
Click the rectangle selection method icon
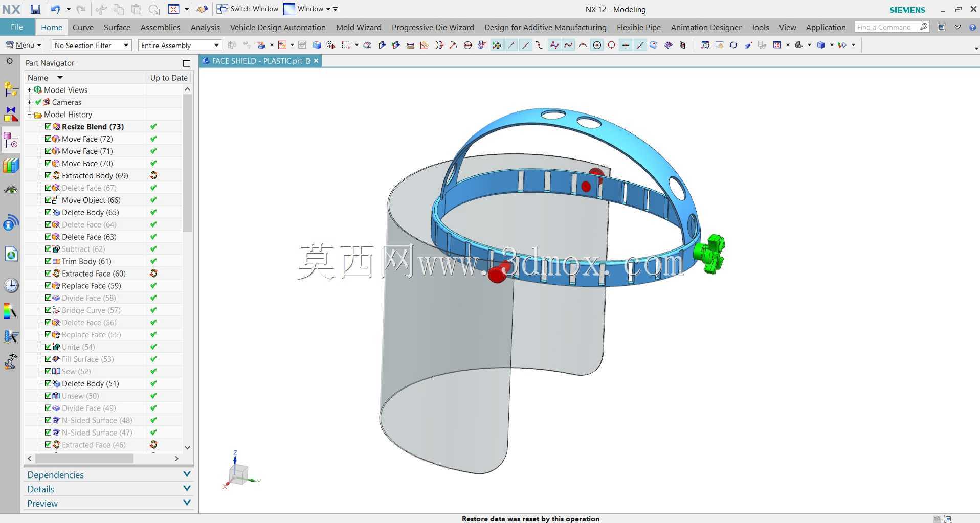point(346,45)
